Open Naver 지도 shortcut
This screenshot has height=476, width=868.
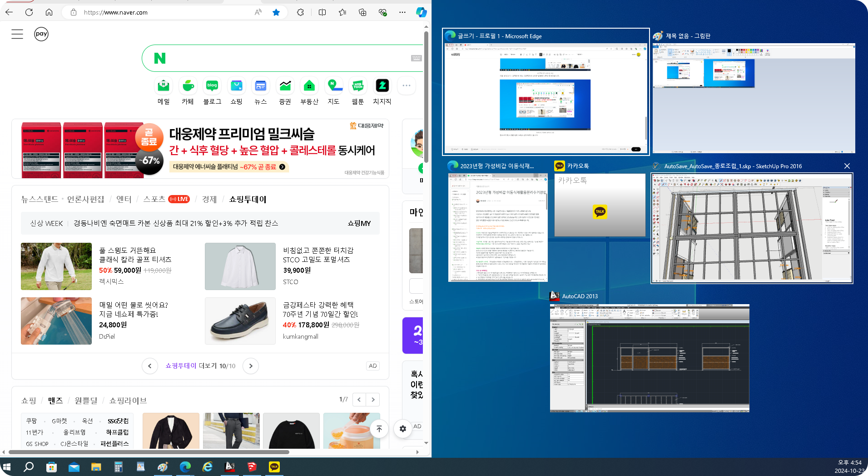tap(333, 91)
